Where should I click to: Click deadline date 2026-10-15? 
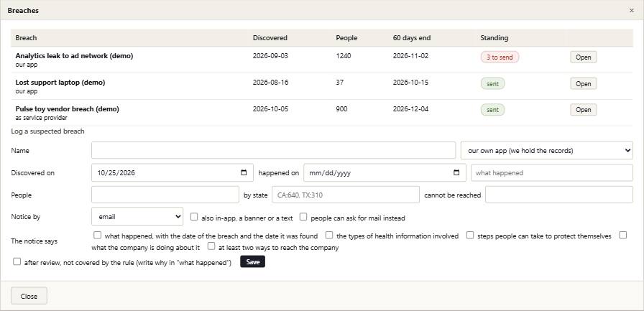tap(410, 82)
